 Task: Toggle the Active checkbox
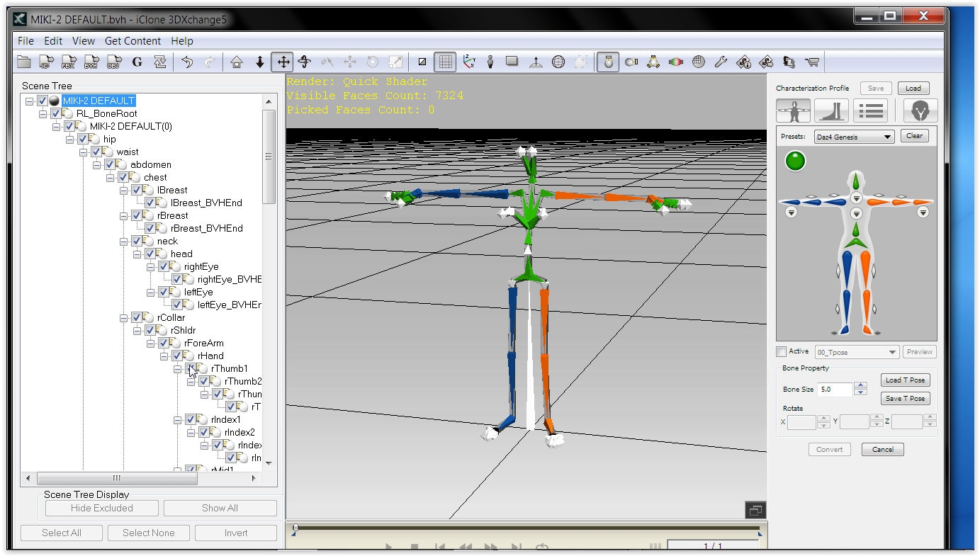781,352
